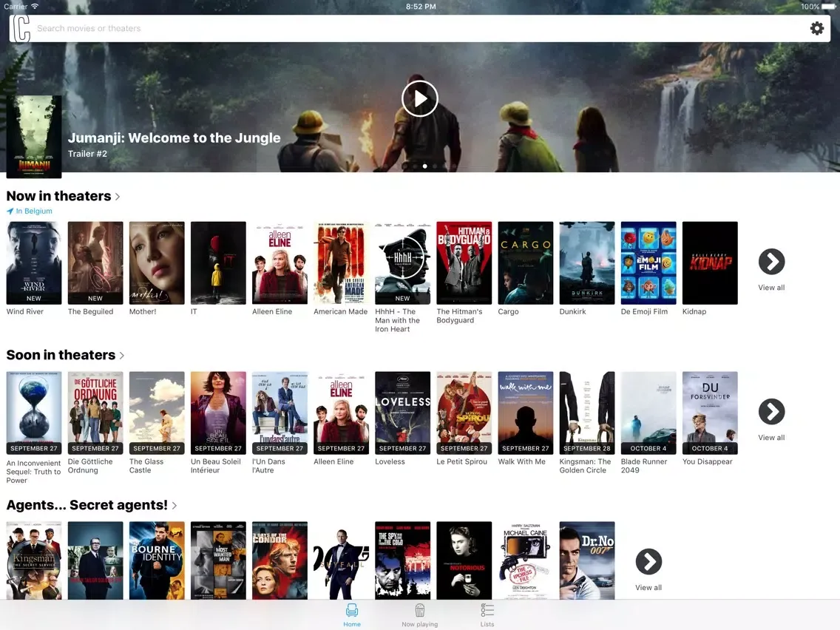Open Kingsman The Secret Service poster
Viewport: 840px width, 630px height.
pyautogui.click(x=34, y=560)
